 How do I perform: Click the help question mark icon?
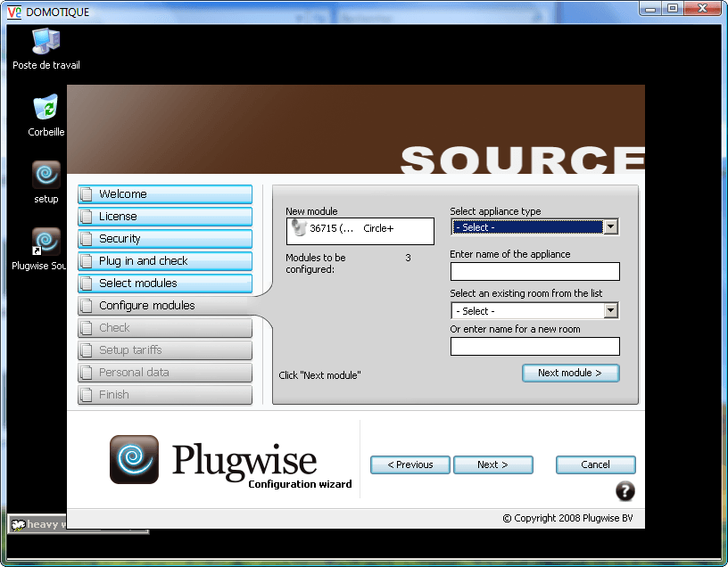(x=625, y=491)
